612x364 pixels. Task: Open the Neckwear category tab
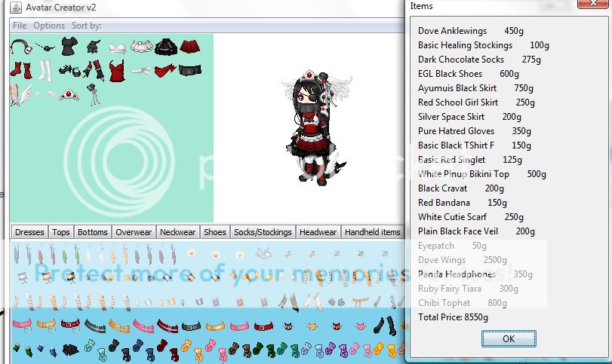click(178, 232)
